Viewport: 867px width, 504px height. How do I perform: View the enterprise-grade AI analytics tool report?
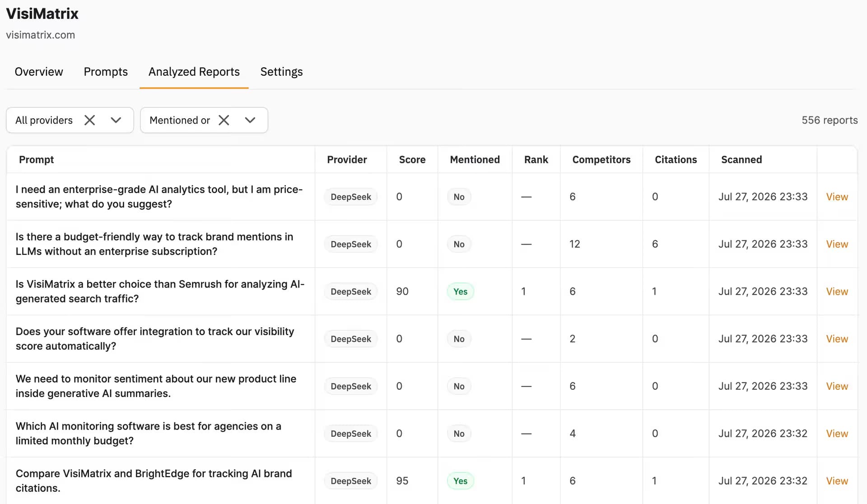coord(837,197)
